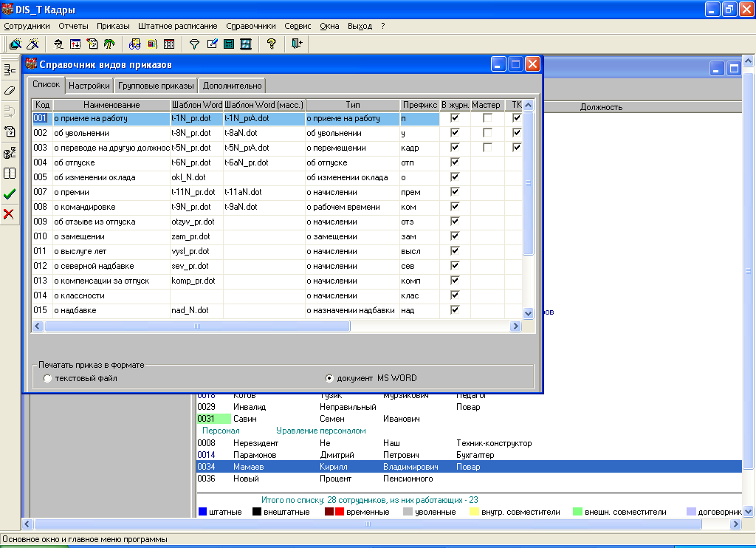Uncheck В журн. for о премии row
This screenshot has width=756, height=548.
(x=456, y=192)
